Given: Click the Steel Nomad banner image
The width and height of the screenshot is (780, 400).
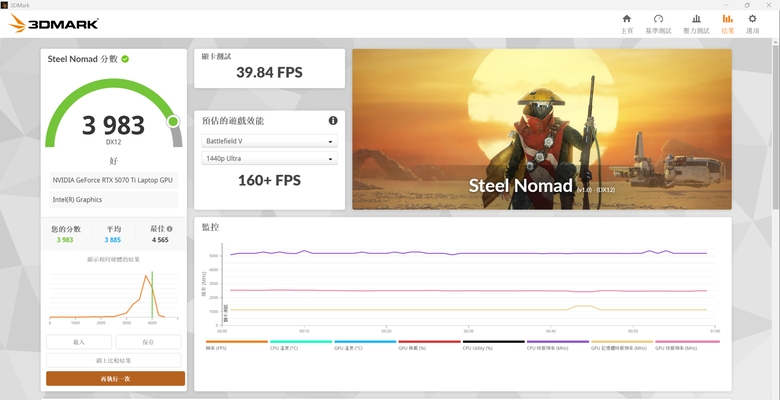Looking at the screenshot, I should [x=542, y=129].
